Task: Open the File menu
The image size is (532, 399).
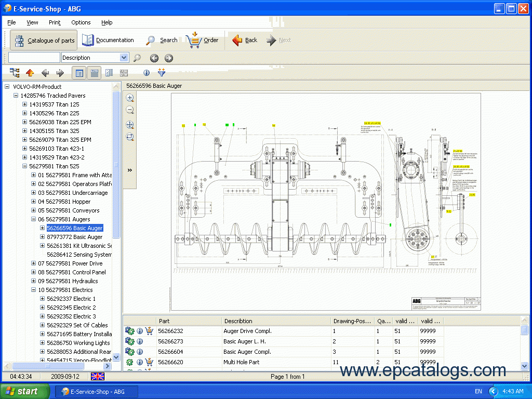Action: (x=11, y=22)
